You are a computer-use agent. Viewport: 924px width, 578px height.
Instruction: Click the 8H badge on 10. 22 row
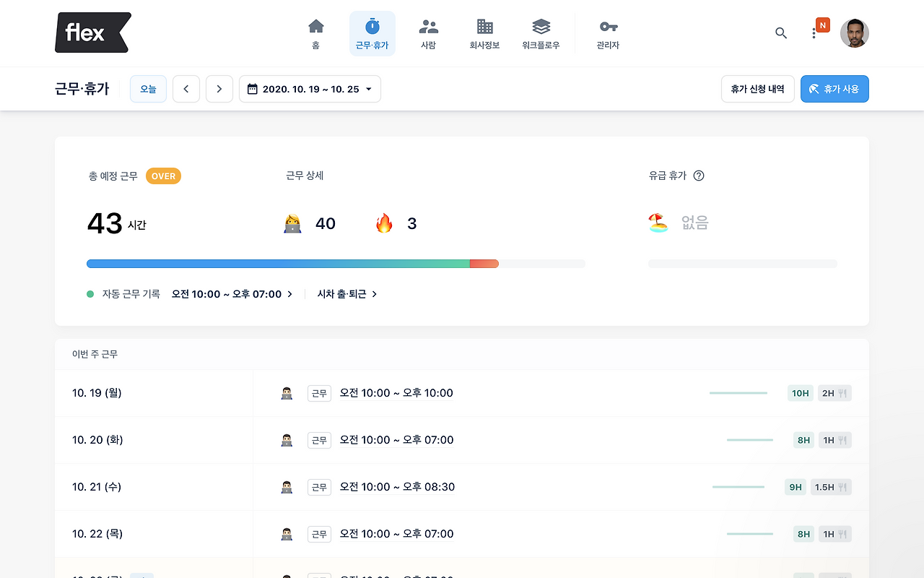pyautogui.click(x=803, y=534)
